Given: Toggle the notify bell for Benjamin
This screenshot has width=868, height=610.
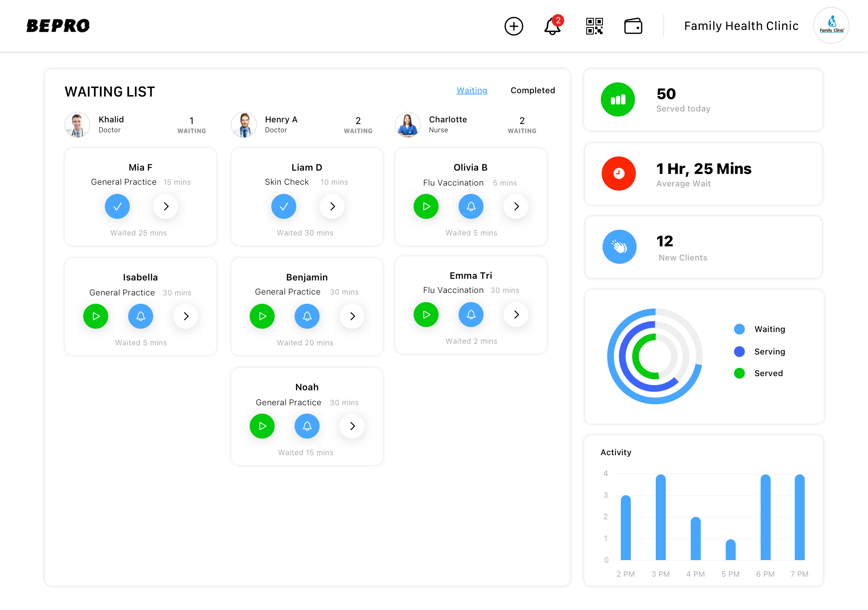Looking at the screenshot, I should pyautogui.click(x=307, y=316).
